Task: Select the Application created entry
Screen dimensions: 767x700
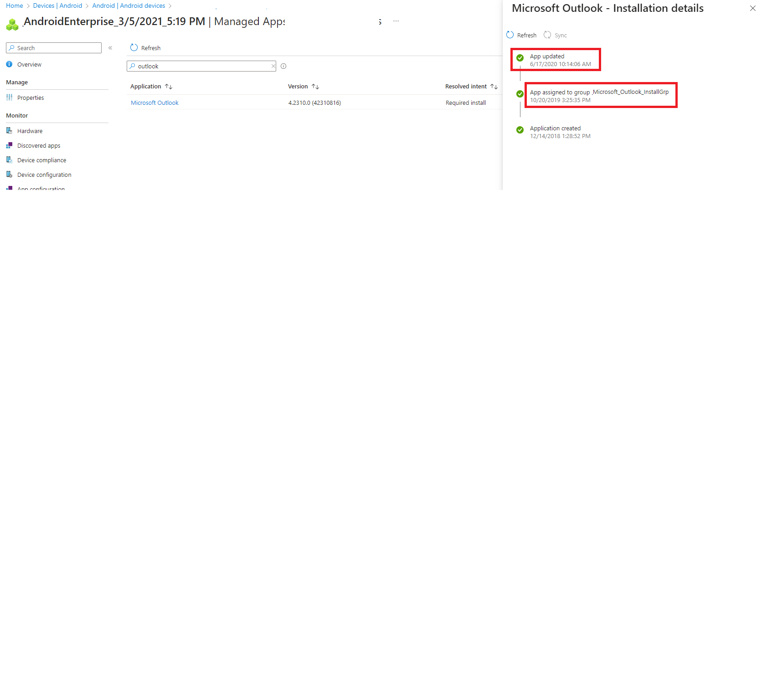Action: coord(555,129)
